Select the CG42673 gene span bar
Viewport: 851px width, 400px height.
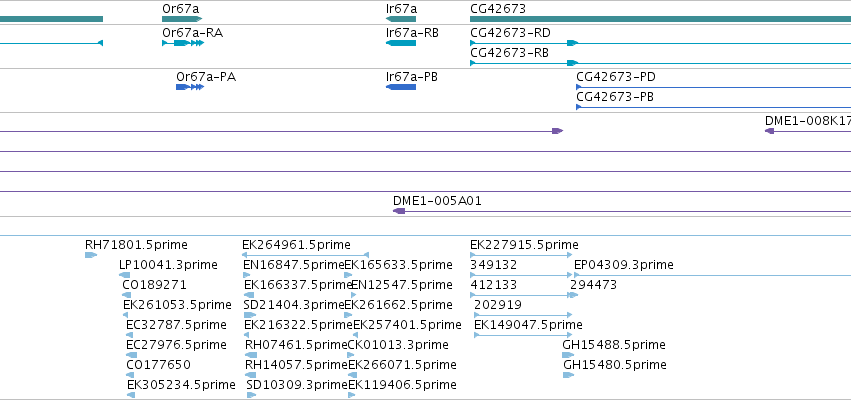tap(660, 19)
